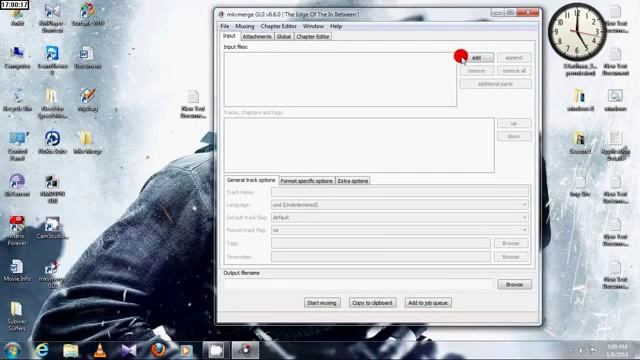
Task: Open the KMPlayer desktop shortcut
Action: click(x=52, y=18)
